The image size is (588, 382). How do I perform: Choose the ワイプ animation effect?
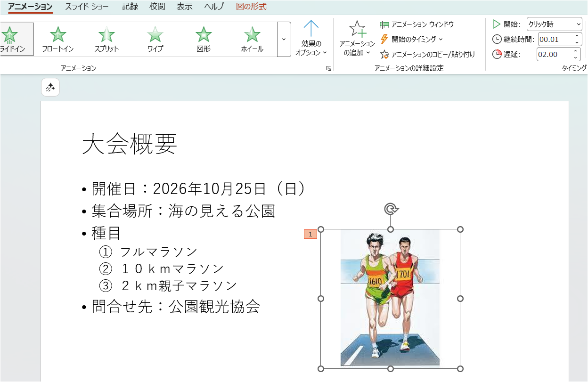(155, 39)
